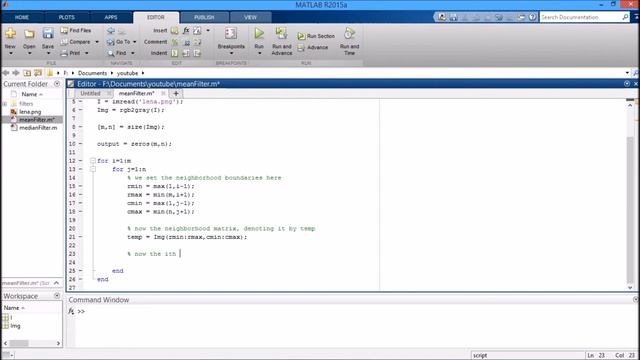
Task: Click Run Section button
Action: [x=316, y=36]
